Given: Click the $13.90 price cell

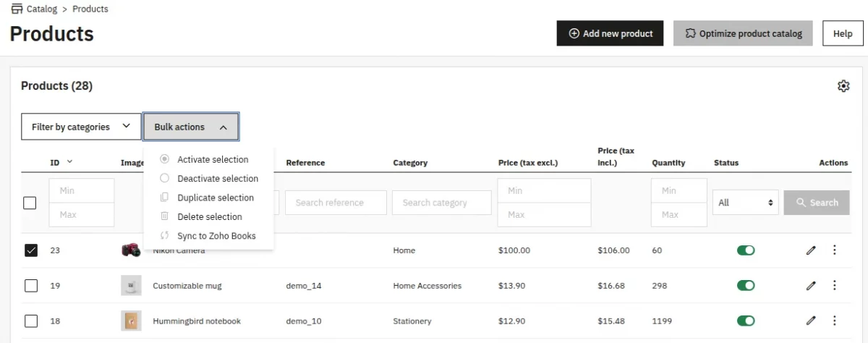Looking at the screenshot, I should 512,286.
